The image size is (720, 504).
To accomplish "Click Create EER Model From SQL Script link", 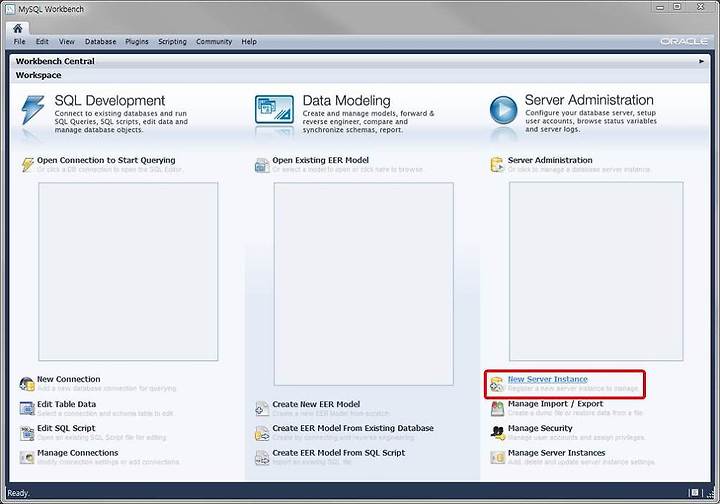I will coord(339,453).
